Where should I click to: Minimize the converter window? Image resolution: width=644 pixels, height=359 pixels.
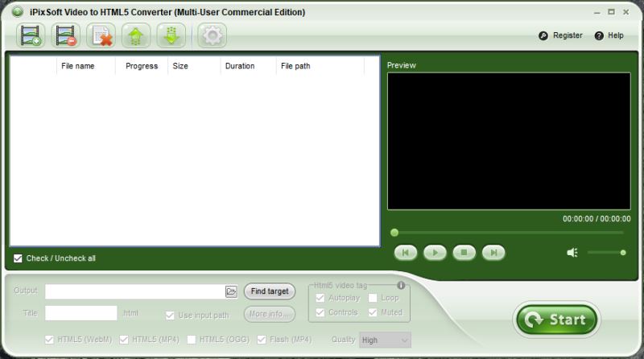coord(597,12)
